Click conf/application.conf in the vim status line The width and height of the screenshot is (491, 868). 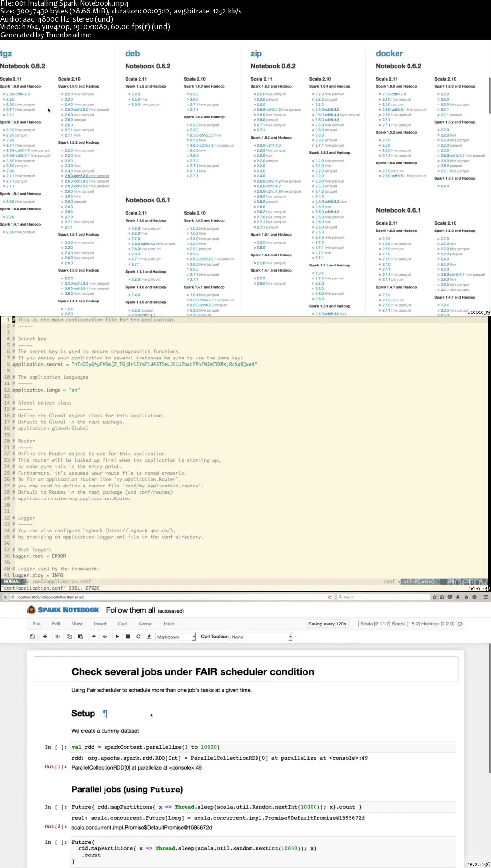[x=61, y=582]
